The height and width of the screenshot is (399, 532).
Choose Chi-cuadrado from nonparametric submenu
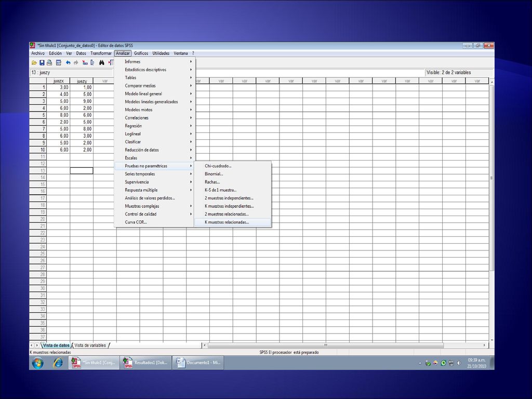point(233,166)
